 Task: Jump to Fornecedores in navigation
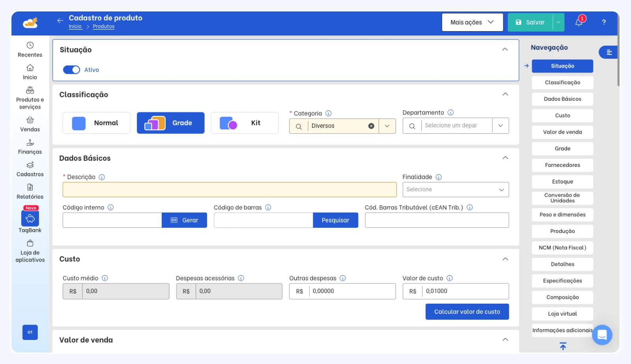coord(562,165)
